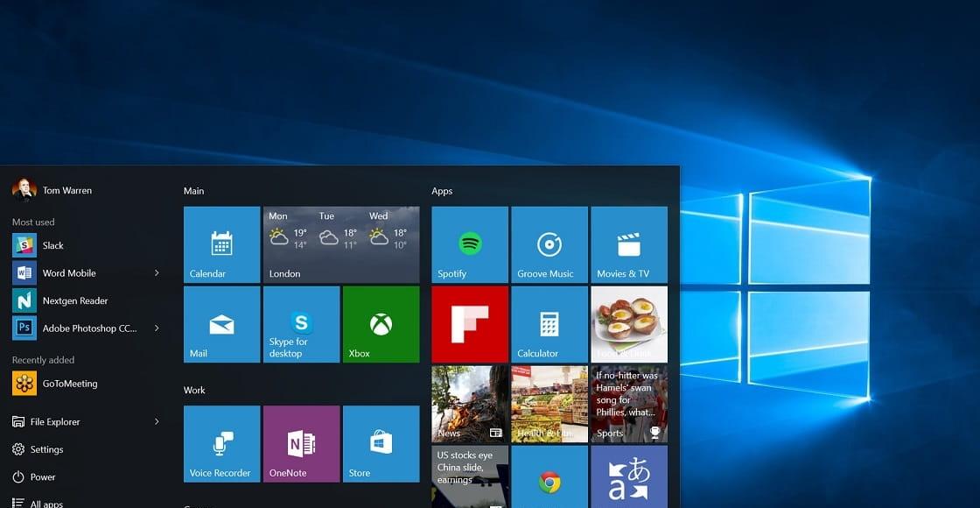Click the Apps tile group heading

tap(442, 191)
